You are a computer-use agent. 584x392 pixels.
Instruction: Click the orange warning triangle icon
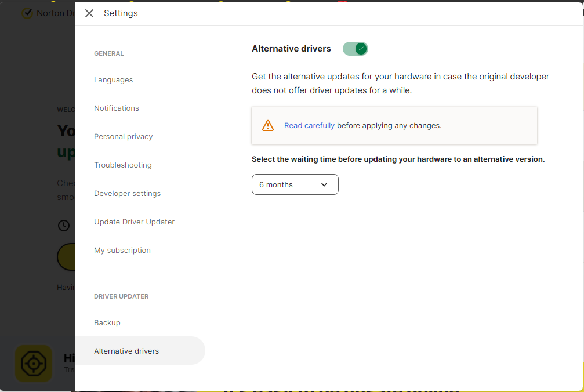268,125
